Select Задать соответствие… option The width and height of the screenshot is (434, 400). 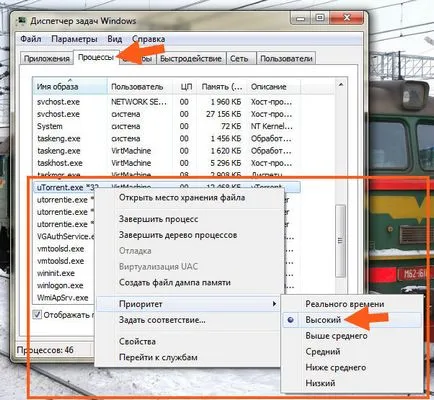[162, 320]
